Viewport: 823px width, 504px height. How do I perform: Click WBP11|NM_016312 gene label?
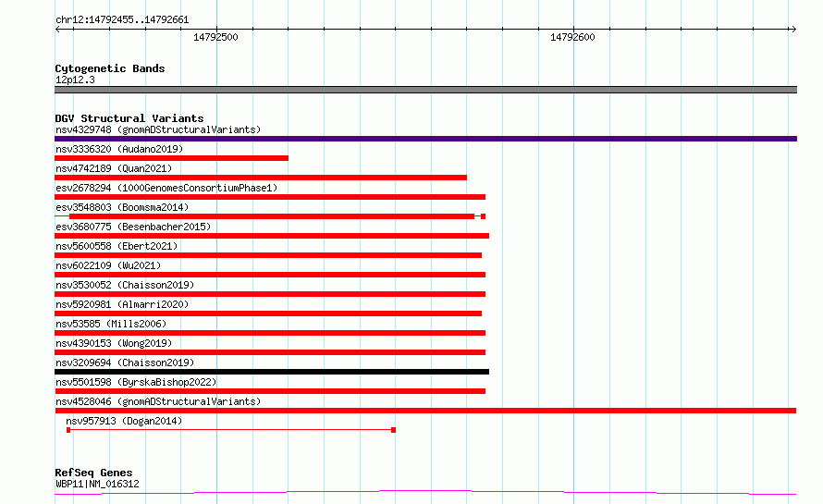click(97, 484)
